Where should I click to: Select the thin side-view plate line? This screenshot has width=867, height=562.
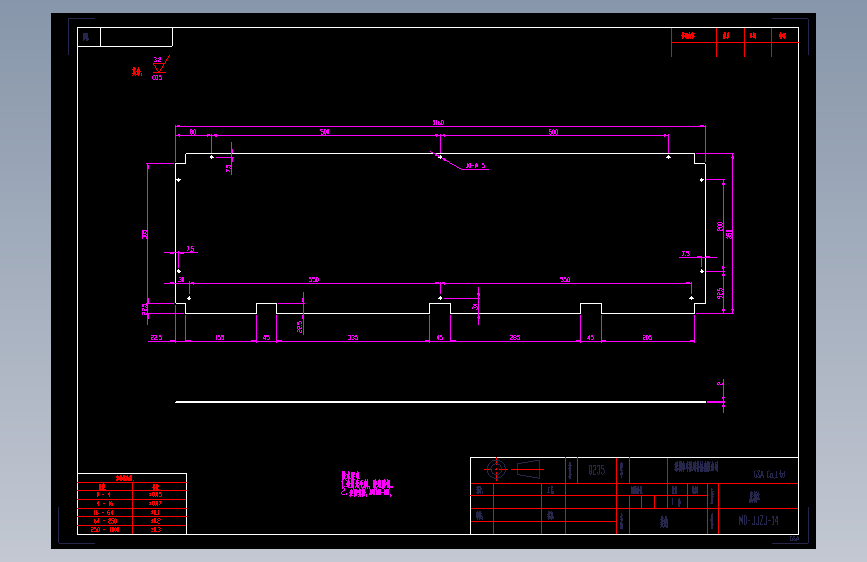441,402
